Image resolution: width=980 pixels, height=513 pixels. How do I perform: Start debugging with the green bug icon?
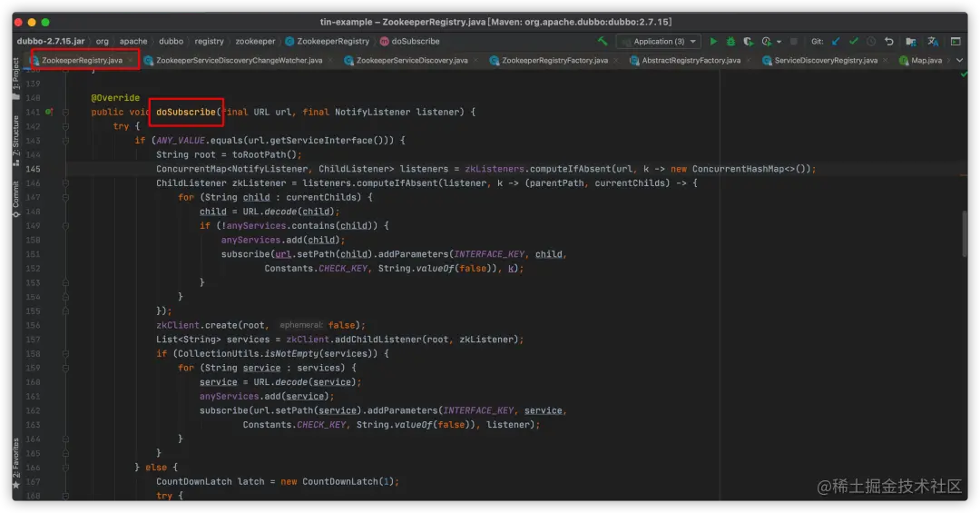pos(730,41)
